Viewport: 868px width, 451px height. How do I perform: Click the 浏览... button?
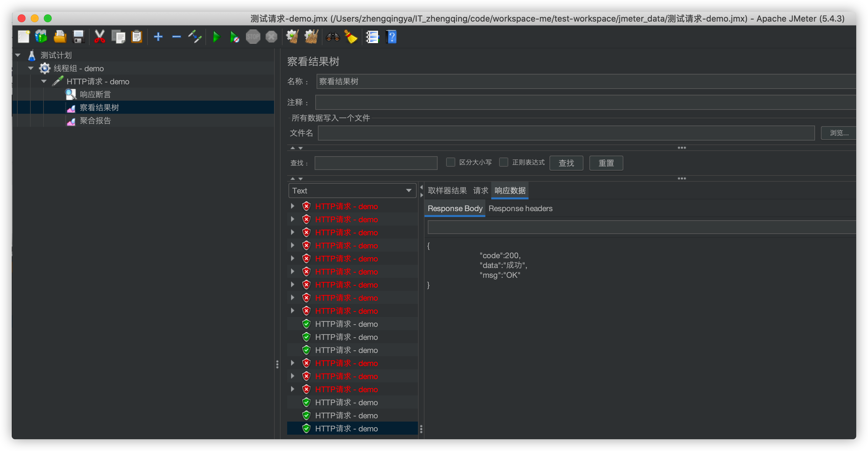[839, 133]
